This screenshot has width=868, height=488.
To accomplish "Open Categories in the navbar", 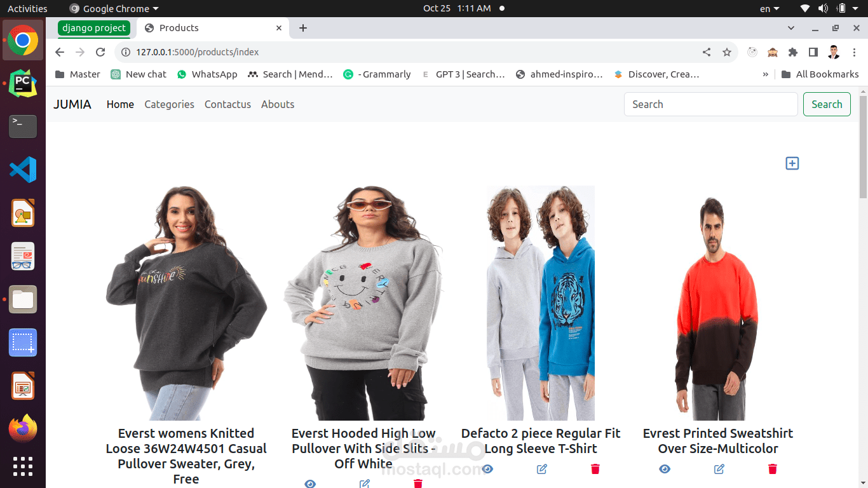I will (x=169, y=104).
